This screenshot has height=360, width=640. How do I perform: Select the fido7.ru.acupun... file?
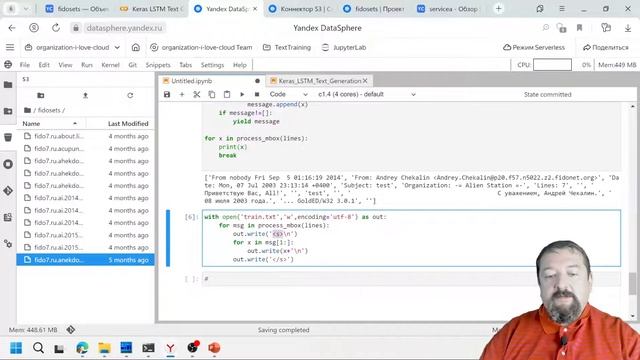pyautogui.click(x=86, y=149)
